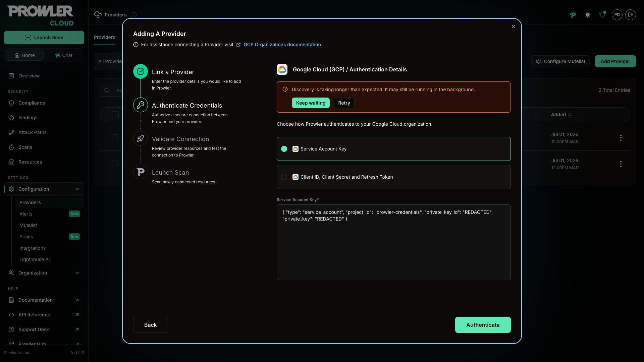Click the Retry button
644x362 pixels.
point(344,103)
